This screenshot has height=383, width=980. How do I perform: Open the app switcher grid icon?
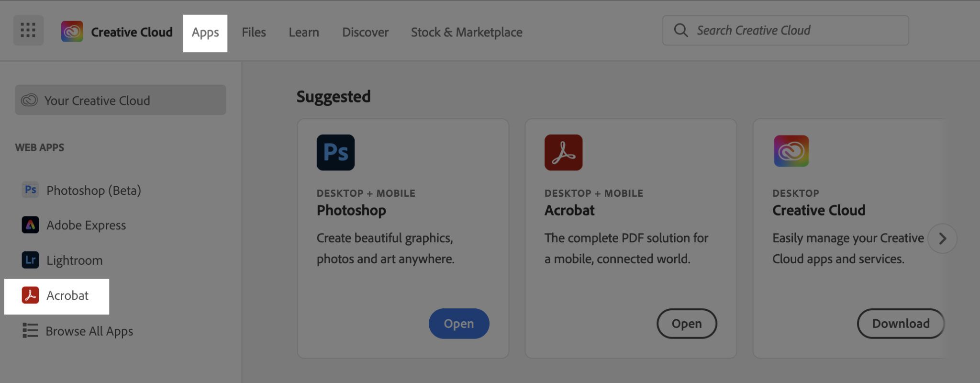(x=28, y=30)
